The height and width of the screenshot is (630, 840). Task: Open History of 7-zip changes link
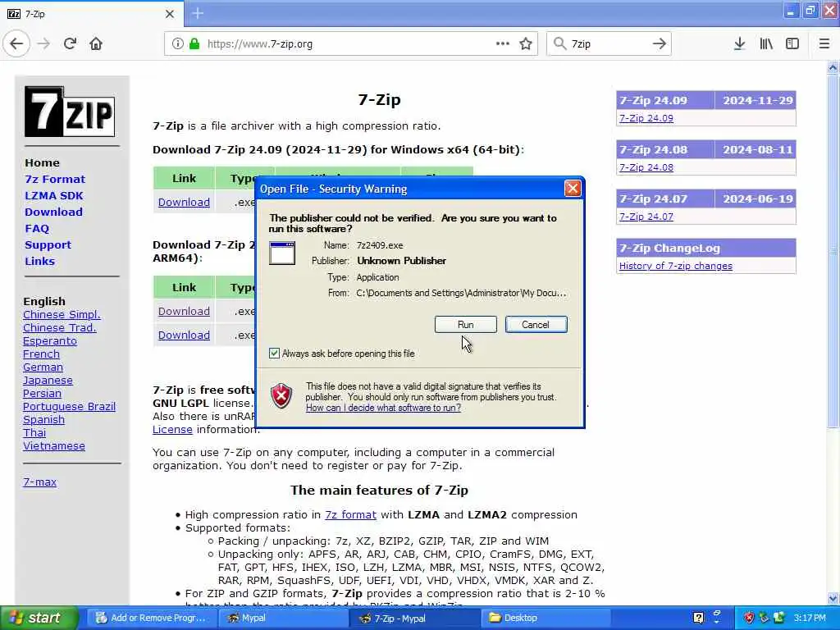point(676,266)
